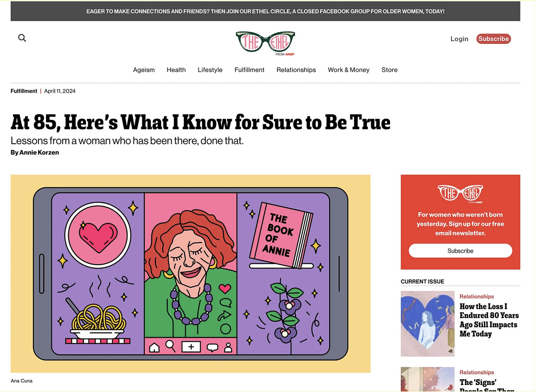The width and height of the screenshot is (535, 392).
Task: Open Work & Money section
Action: click(x=348, y=70)
